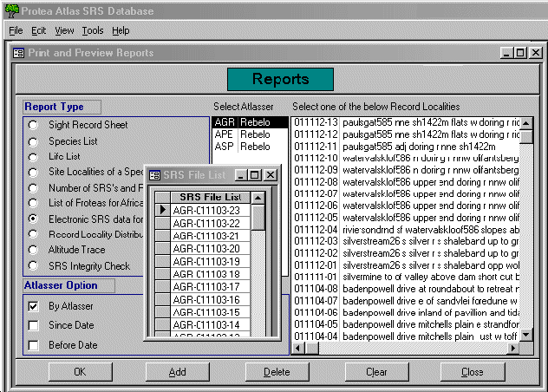Click the Delete button
This screenshot has width=548, height=392.
coord(277,372)
